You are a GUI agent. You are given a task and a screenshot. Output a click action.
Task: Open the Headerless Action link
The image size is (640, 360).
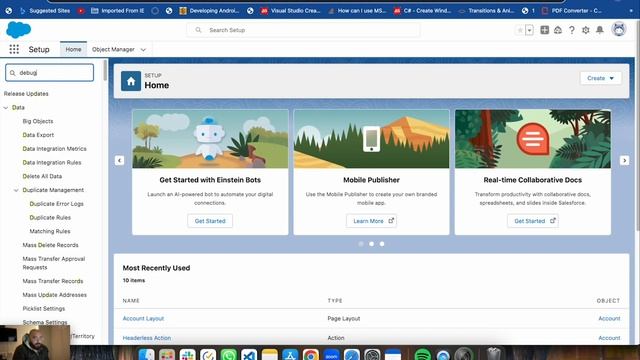(147, 338)
